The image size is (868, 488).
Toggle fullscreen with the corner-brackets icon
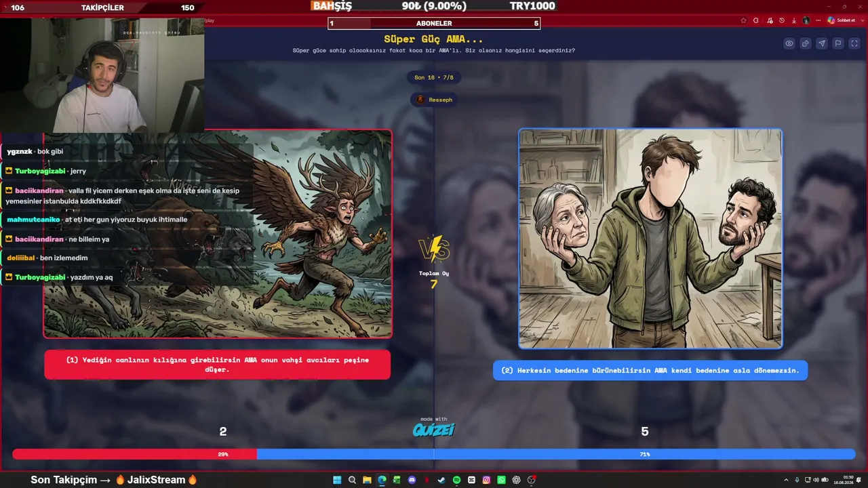pyautogui.click(x=854, y=43)
